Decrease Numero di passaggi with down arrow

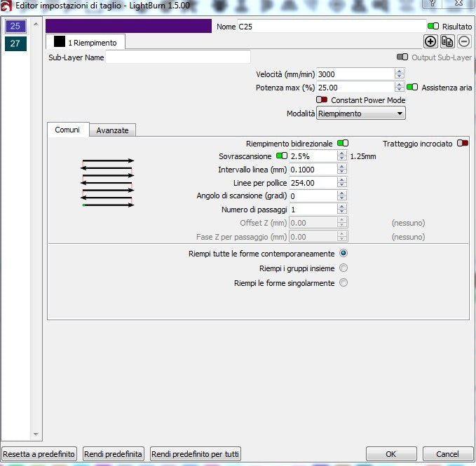click(x=341, y=212)
